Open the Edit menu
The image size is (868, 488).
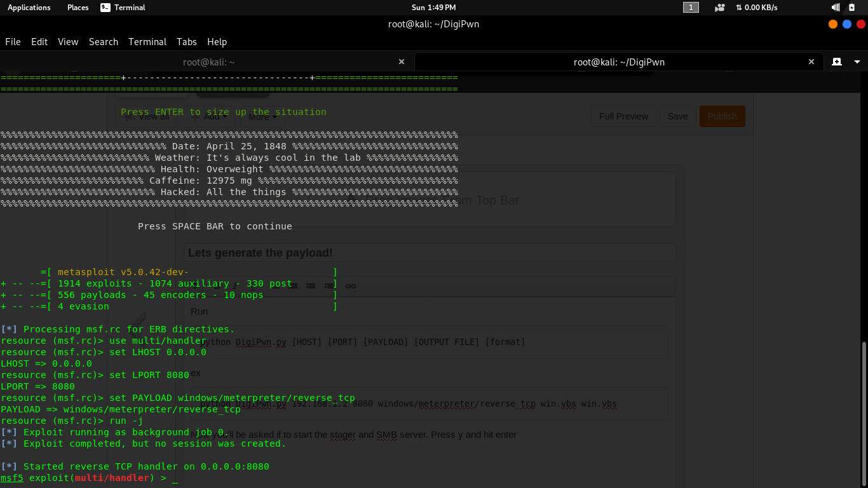point(39,41)
